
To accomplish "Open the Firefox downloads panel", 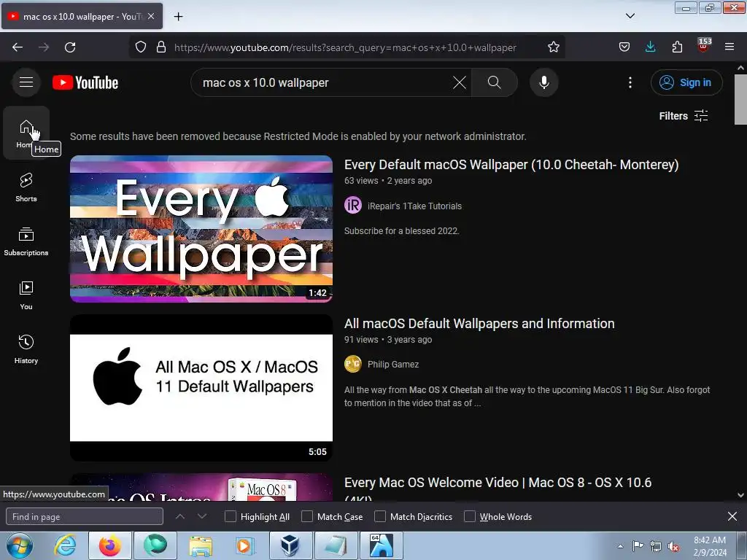I will click(x=650, y=47).
